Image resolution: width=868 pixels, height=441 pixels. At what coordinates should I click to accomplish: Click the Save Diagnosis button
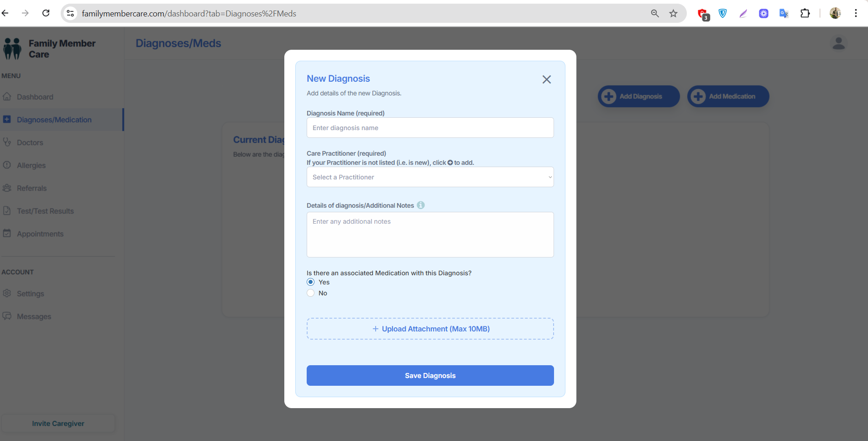430,375
